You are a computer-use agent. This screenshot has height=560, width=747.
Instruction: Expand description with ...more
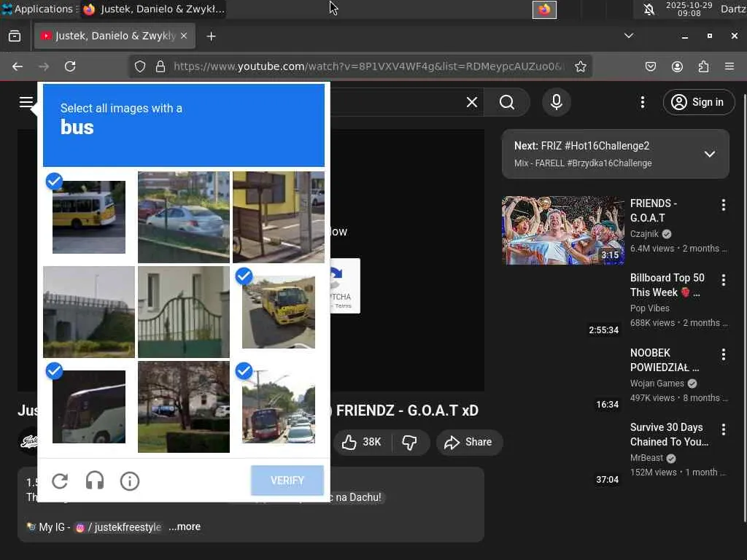185,526
